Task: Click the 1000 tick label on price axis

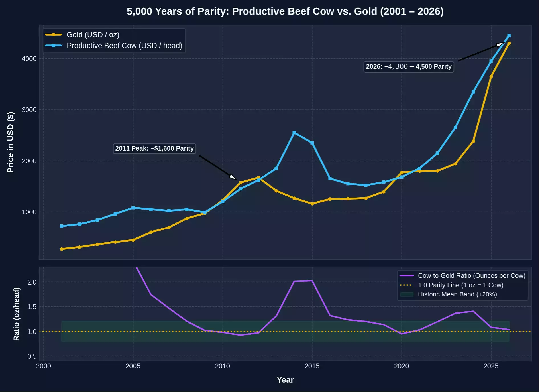Action: point(29,212)
